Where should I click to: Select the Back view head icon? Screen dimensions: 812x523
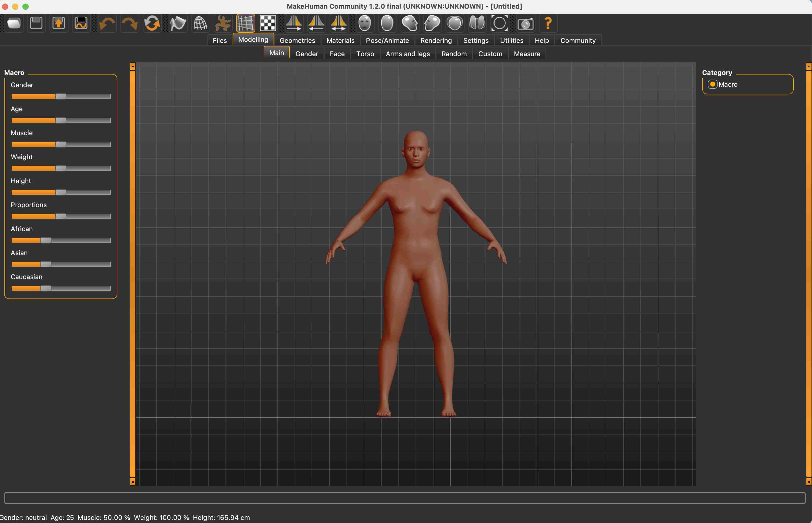[x=387, y=23]
